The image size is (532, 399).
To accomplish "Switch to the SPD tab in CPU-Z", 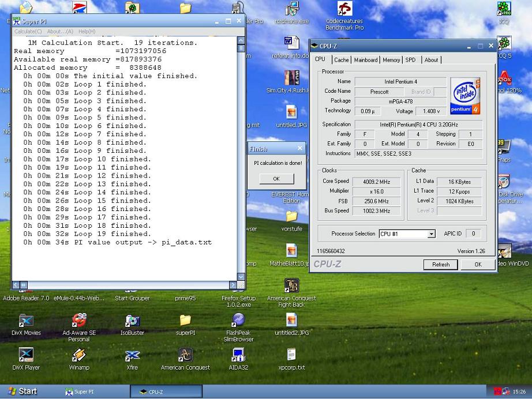I will pyautogui.click(x=410, y=60).
